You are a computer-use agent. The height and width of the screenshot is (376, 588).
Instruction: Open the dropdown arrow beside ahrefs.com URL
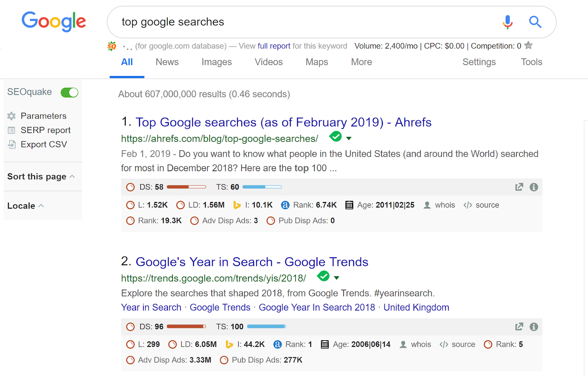pos(349,138)
